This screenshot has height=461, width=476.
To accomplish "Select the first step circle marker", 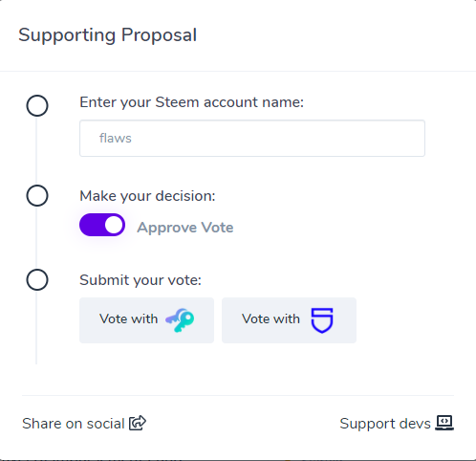I will tap(37, 105).
